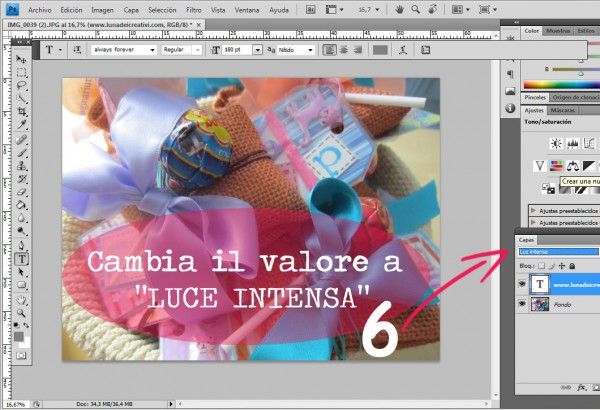Select the Eyedropper tool
This screenshot has height=410, width=600.
(21, 124)
